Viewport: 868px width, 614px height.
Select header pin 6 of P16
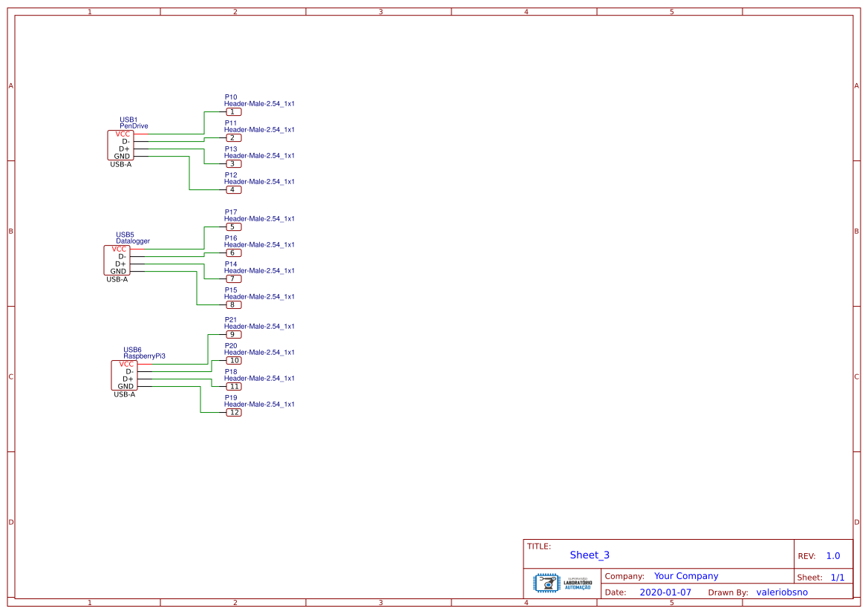click(x=233, y=253)
